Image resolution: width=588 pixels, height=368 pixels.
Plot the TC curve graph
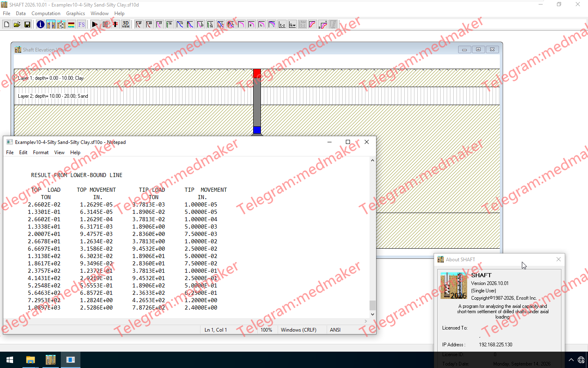click(x=180, y=25)
